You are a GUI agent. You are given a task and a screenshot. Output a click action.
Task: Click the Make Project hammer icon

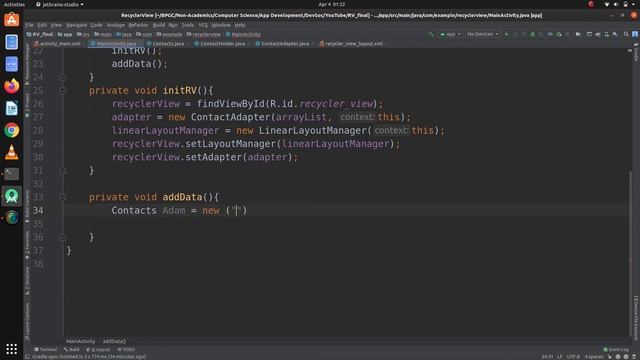[x=431, y=34]
